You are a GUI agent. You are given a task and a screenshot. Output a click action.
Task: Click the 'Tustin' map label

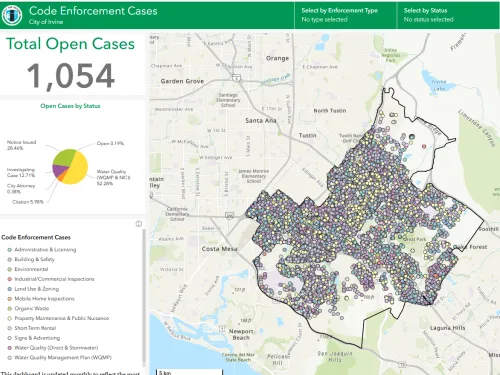pyautogui.click(x=307, y=135)
